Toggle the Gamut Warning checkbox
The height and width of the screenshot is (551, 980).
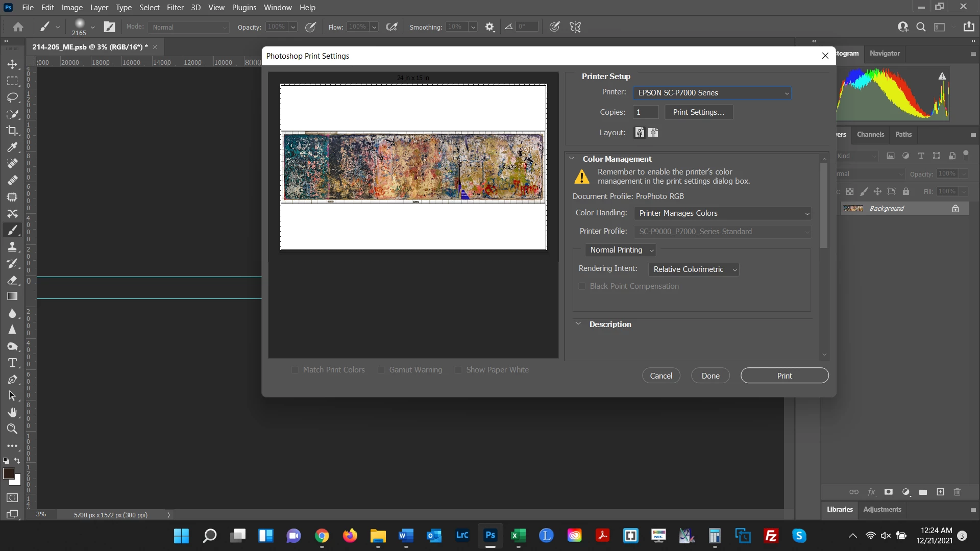[381, 370]
